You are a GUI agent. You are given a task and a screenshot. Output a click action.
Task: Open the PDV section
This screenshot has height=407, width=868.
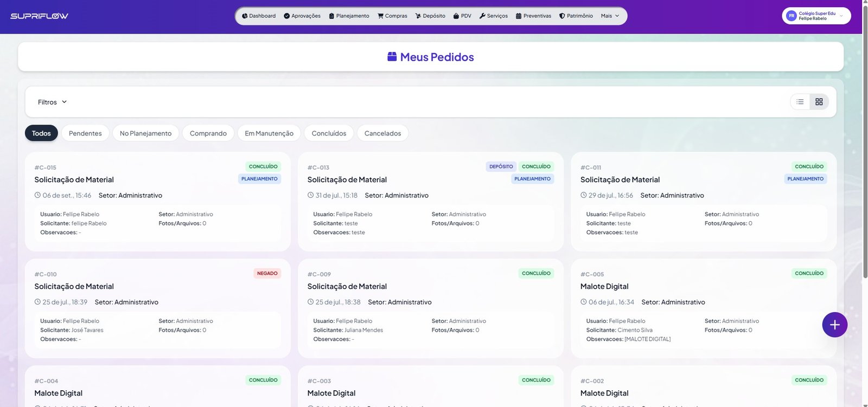[x=463, y=16]
